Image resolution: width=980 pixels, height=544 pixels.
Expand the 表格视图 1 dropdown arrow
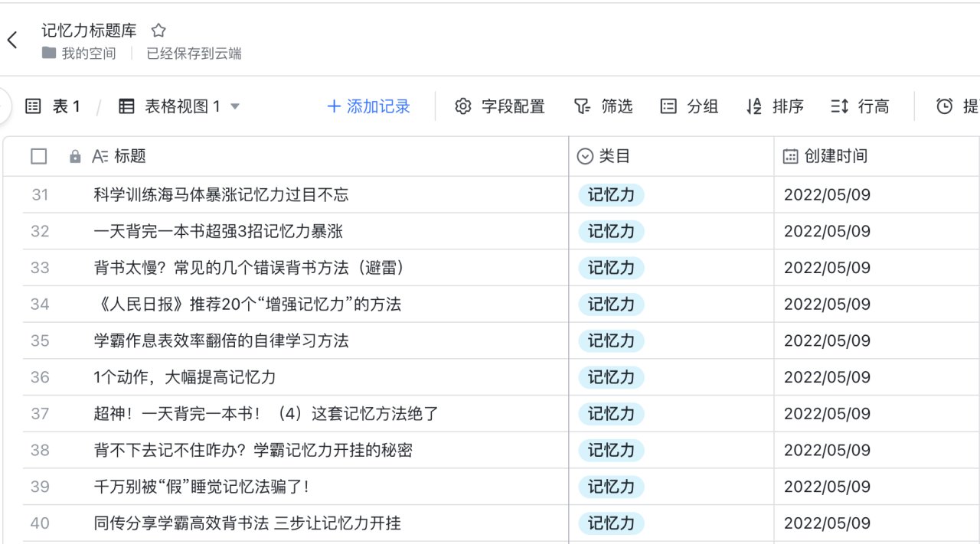[235, 106]
